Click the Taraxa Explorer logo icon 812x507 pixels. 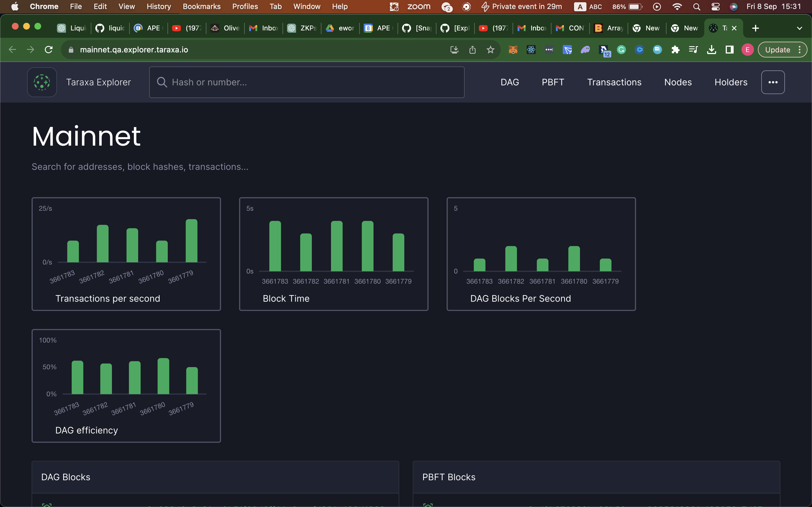click(42, 82)
